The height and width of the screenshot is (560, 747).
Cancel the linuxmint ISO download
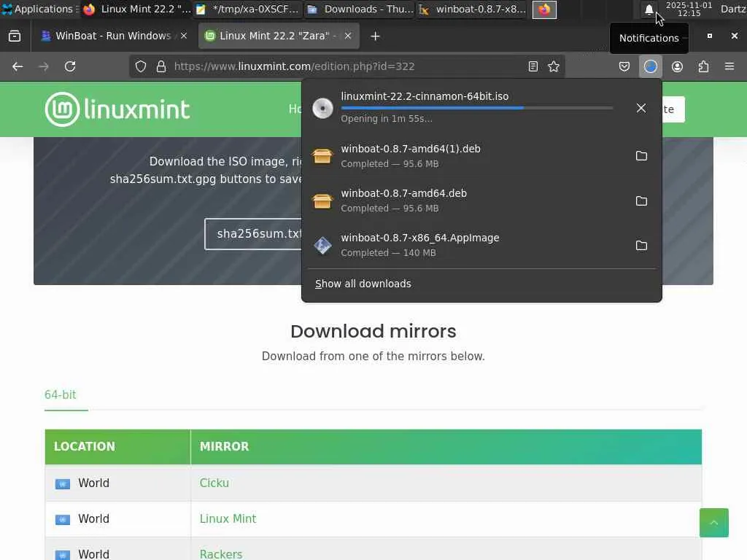641,108
